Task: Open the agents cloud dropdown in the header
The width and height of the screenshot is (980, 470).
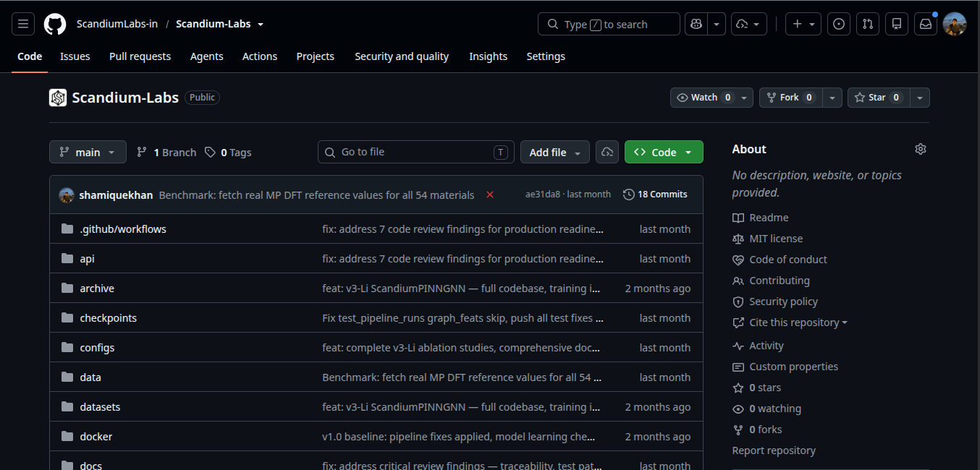Action: pyautogui.click(x=749, y=24)
